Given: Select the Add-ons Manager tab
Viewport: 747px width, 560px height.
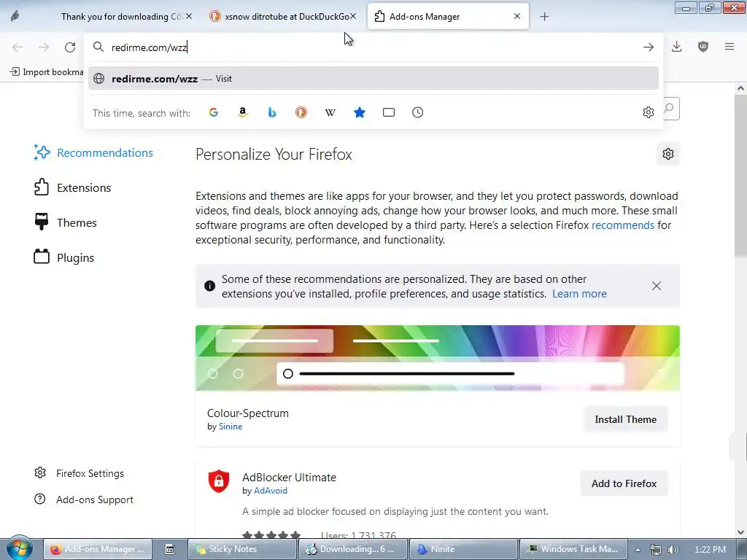Looking at the screenshot, I should pyautogui.click(x=448, y=17).
